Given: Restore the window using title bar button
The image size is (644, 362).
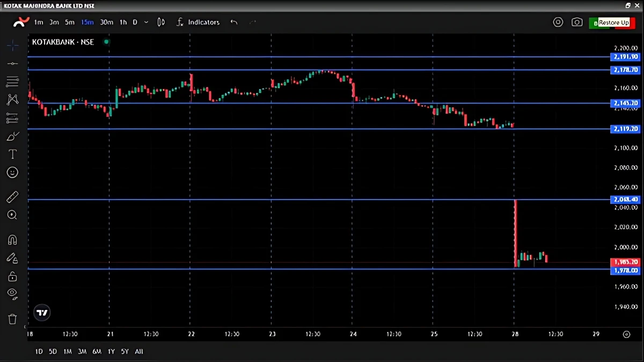Looking at the screenshot, I should [628, 5].
